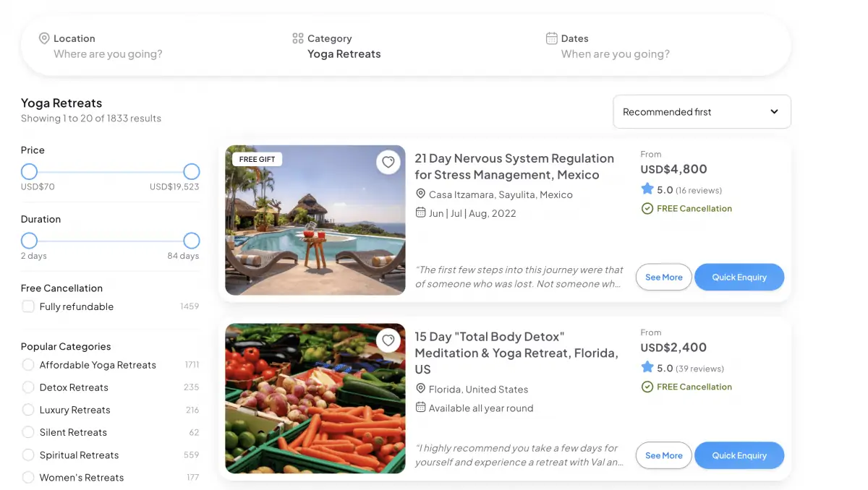Click the category grid icon in search bar
The image size is (868, 490).
point(298,38)
